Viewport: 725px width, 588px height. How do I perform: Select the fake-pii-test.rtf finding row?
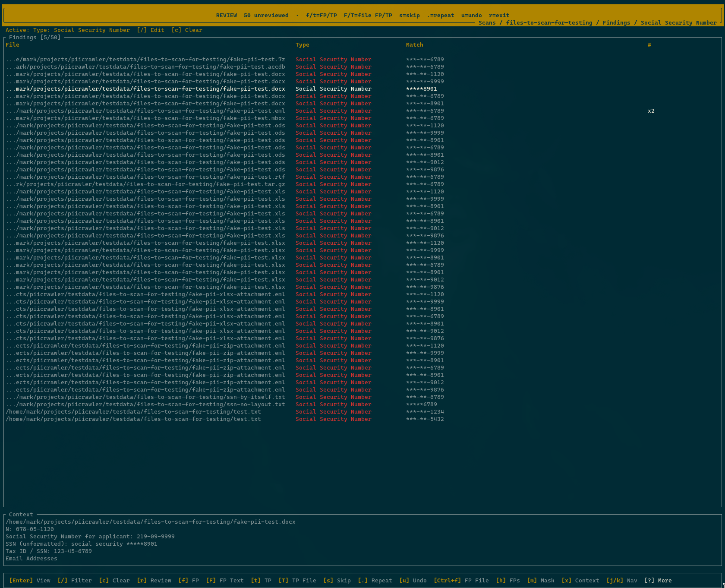click(x=362, y=177)
